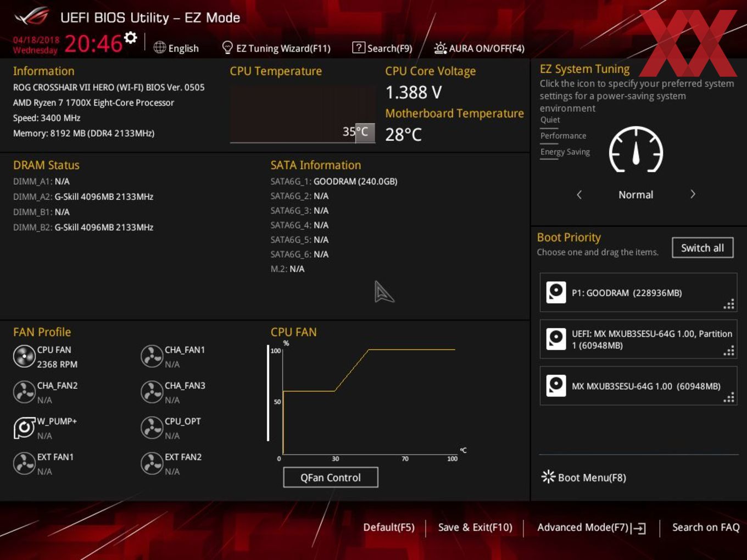Open date and time settings gear icon
747x560 pixels.
(130, 37)
